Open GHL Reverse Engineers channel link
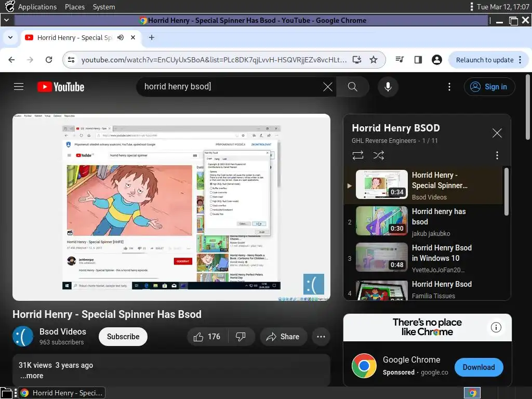This screenshot has width=532, height=399. point(384,140)
